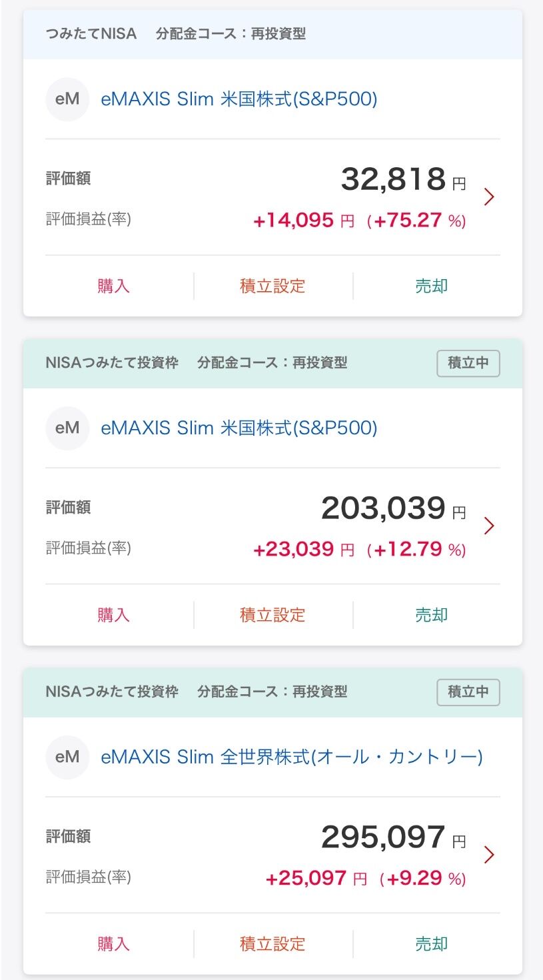Viewport: 543px width, 980px height.
Task: Open details arrow next to 32,818円
Action: click(x=489, y=197)
